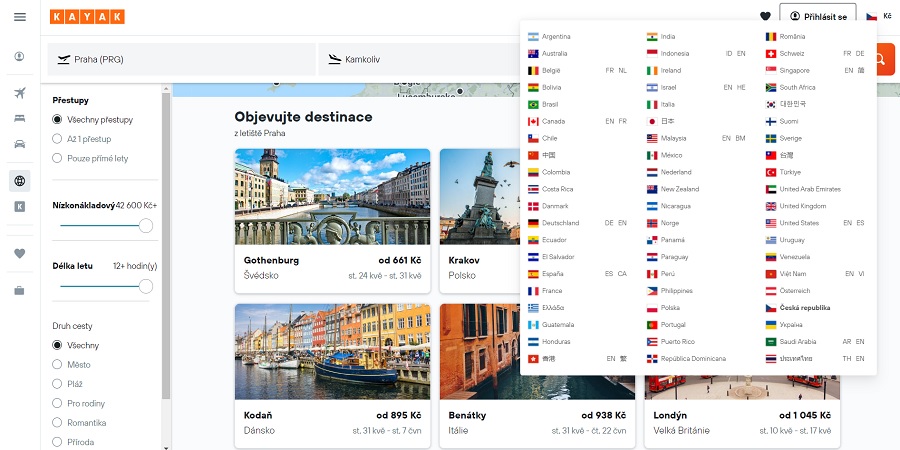Select Česká republika in country list
900x450 pixels.
[805, 308]
